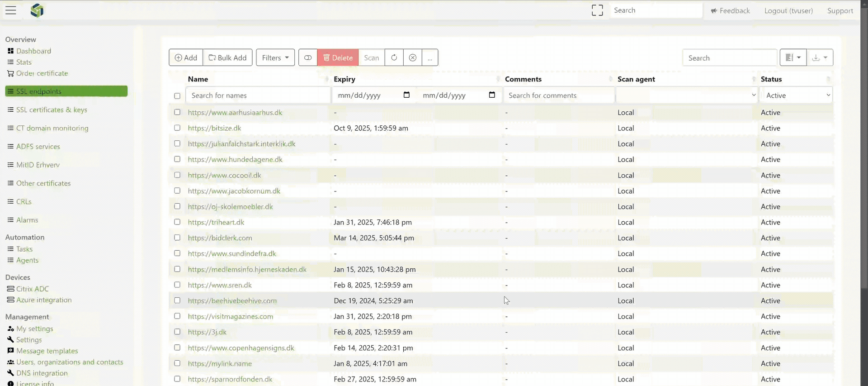The height and width of the screenshot is (386, 868).
Task: Expand the Filters dropdown
Action: [275, 57]
